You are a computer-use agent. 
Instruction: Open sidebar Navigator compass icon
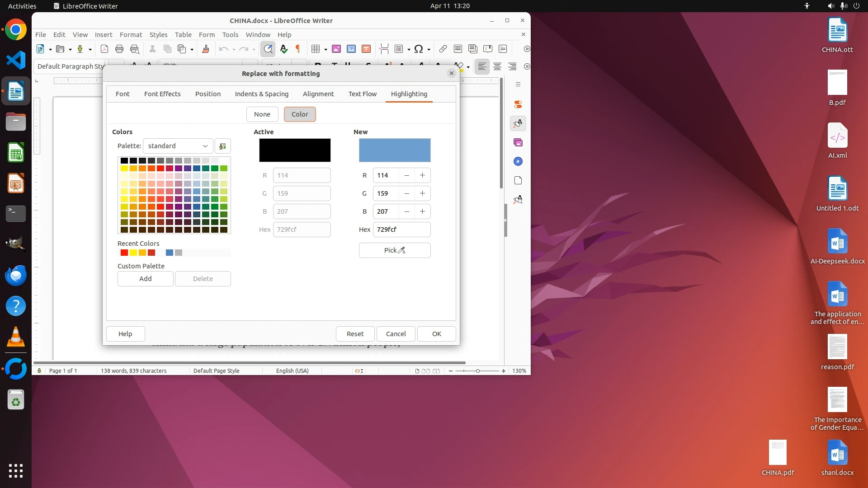pos(518,161)
